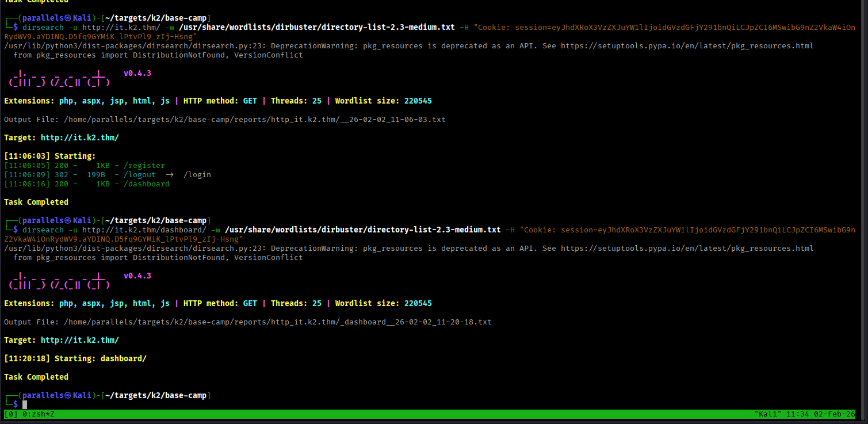Click the second dirsearch ASCII logo
The height and width of the screenshot is (424, 868).
coord(59,281)
